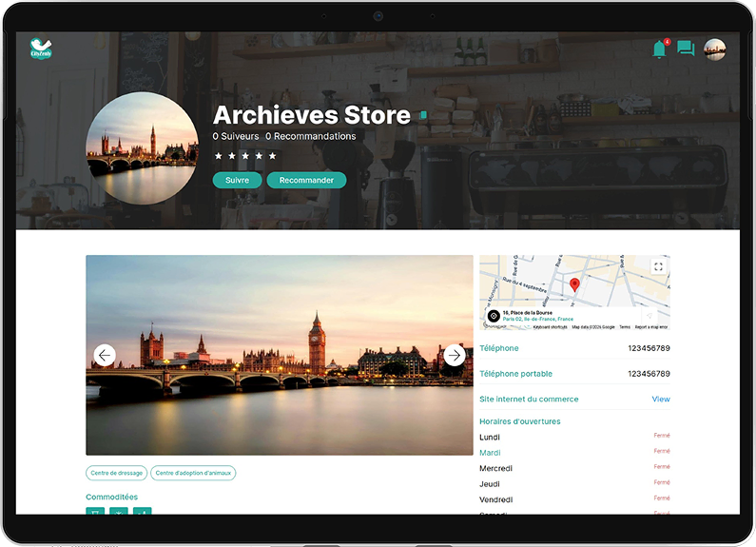756x547 pixels.
Task: Show previous photo with the left arrow
Action: coord(105,356)
